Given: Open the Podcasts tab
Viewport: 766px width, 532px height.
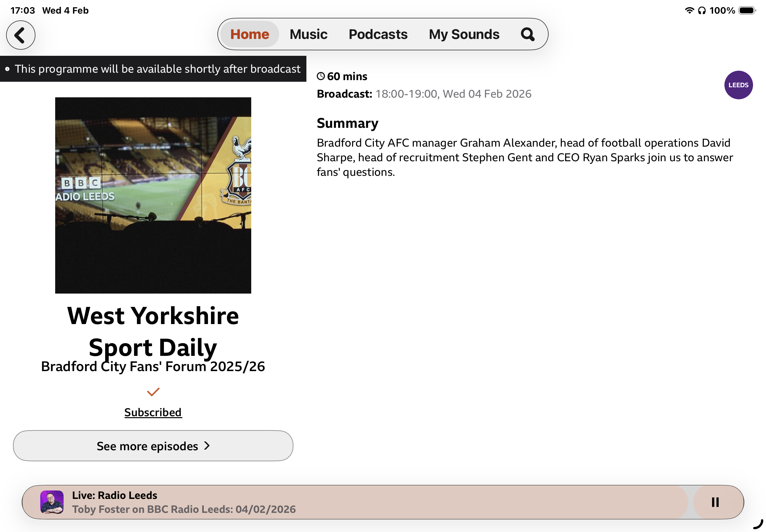Looking at the screenshot, I should 378,34.
